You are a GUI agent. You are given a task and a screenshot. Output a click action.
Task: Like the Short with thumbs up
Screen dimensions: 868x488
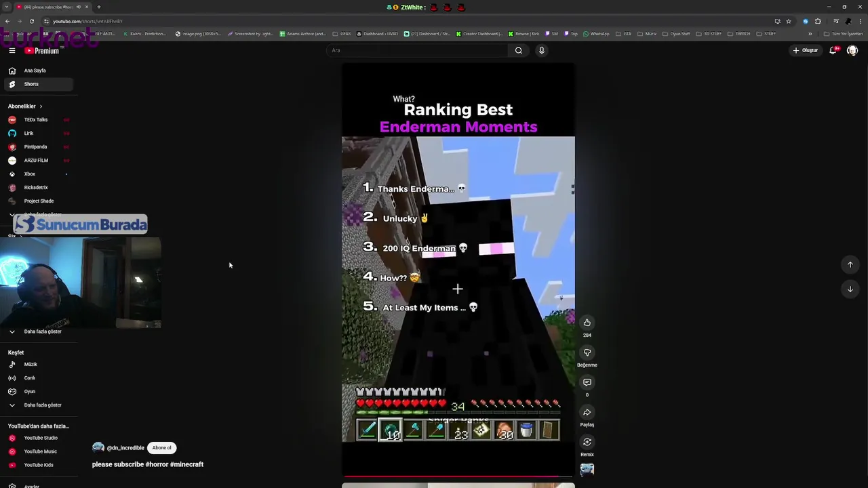(x=587, y=323)
